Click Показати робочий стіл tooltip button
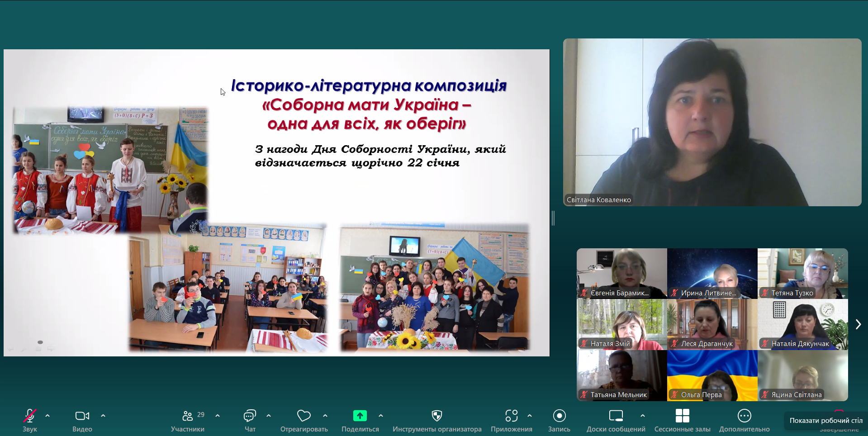 coord(826,421)
